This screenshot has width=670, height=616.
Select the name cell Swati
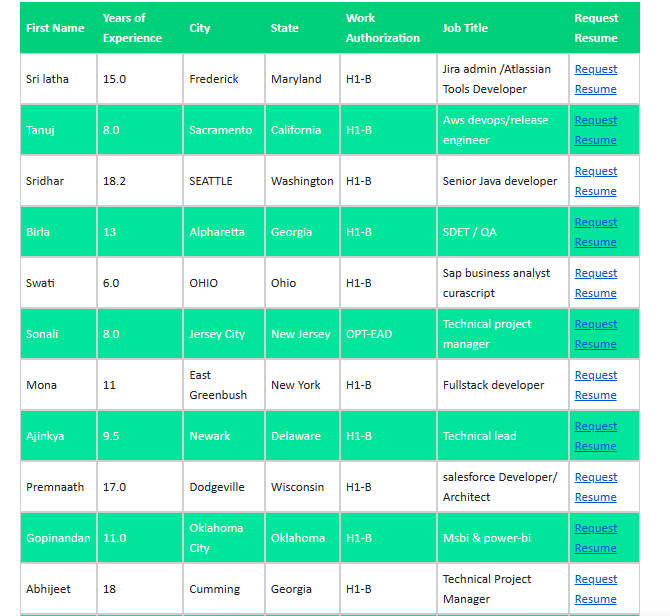pos(59,283)
